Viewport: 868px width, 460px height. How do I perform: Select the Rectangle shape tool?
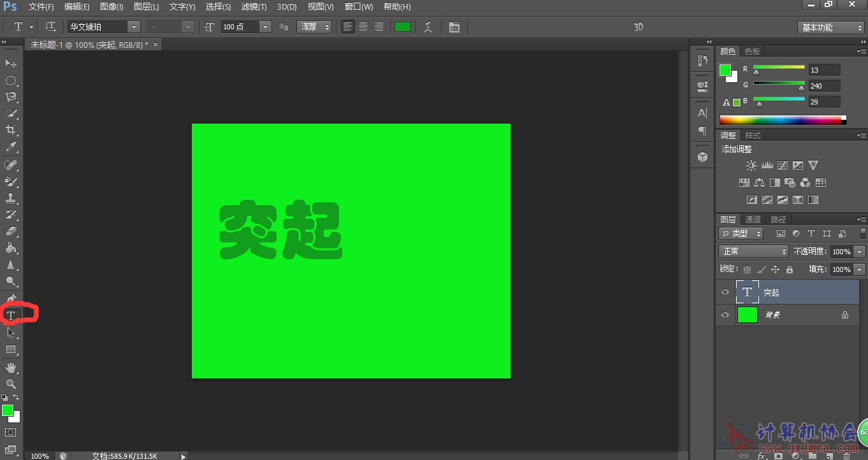pos(11,349)
